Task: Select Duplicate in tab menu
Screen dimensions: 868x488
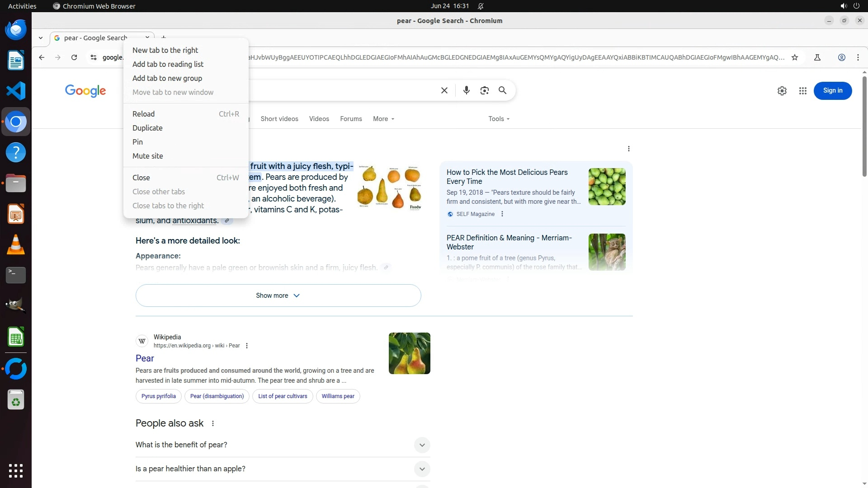Action: [x=147, y=128]
